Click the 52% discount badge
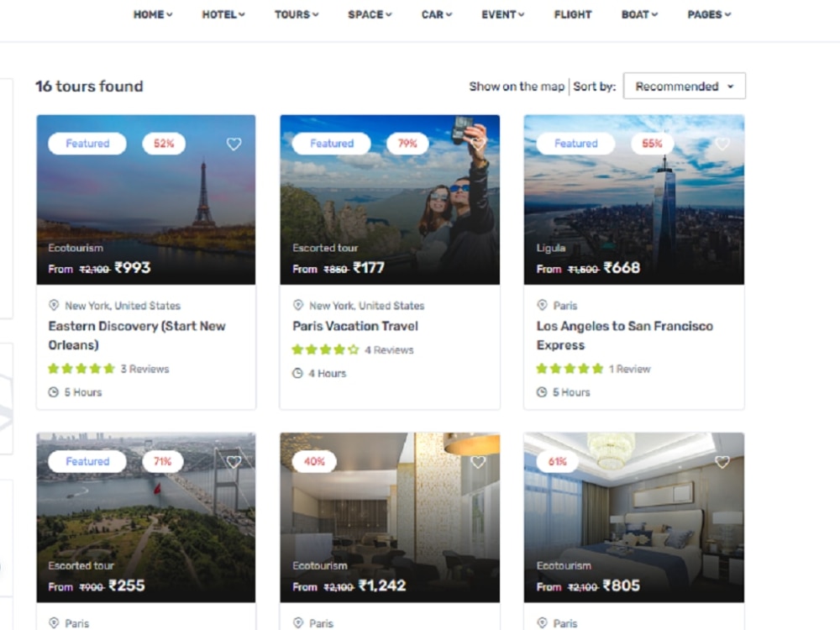 [164, 144]
